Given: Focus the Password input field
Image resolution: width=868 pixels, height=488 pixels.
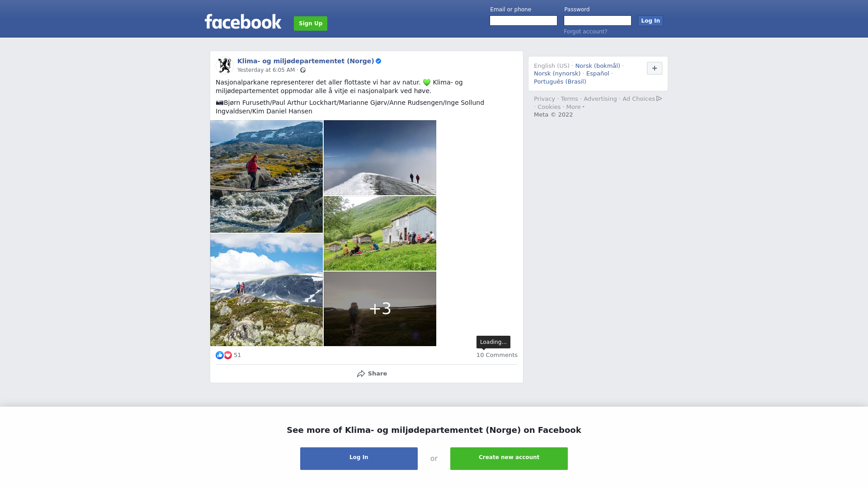Looking at the screenshot, I should click(598, 21).
